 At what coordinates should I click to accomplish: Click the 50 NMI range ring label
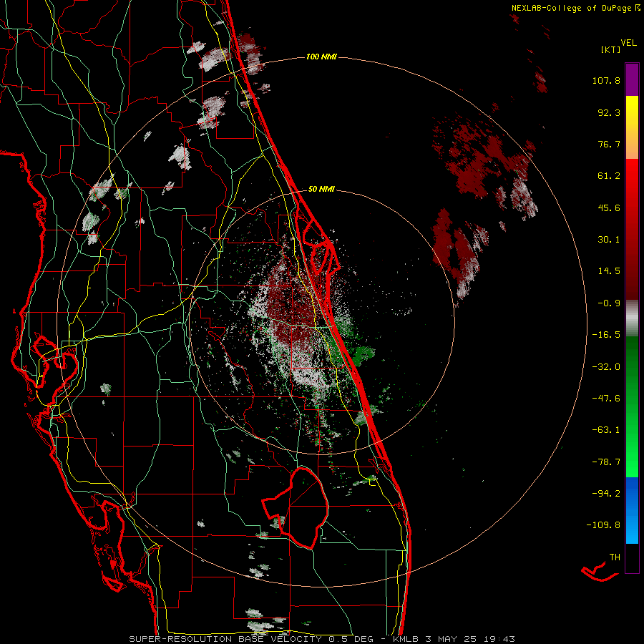[x=321, y=189]
